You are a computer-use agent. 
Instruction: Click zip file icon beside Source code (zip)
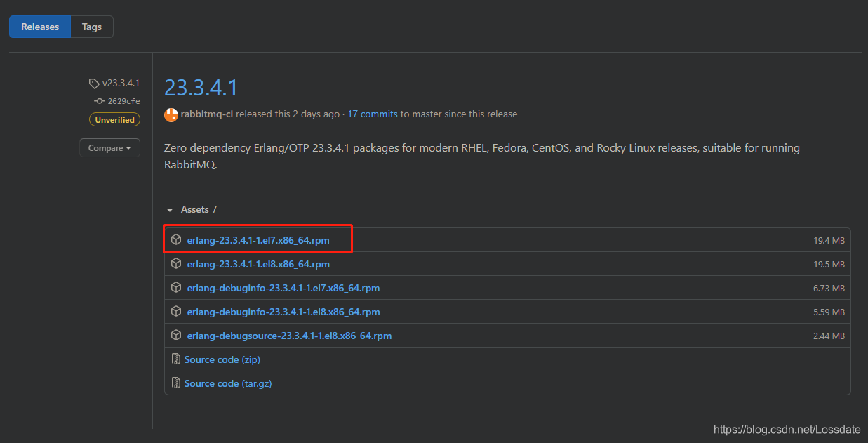coord(176,359)
